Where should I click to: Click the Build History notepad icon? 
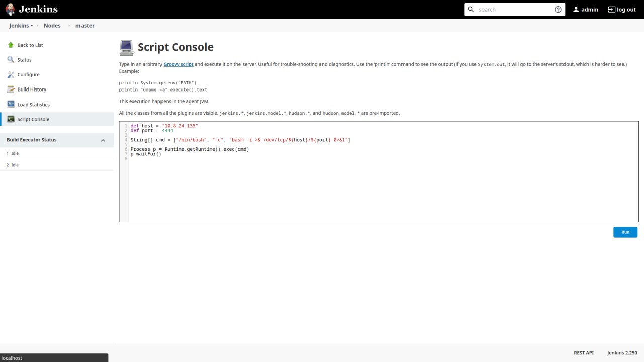11,89
